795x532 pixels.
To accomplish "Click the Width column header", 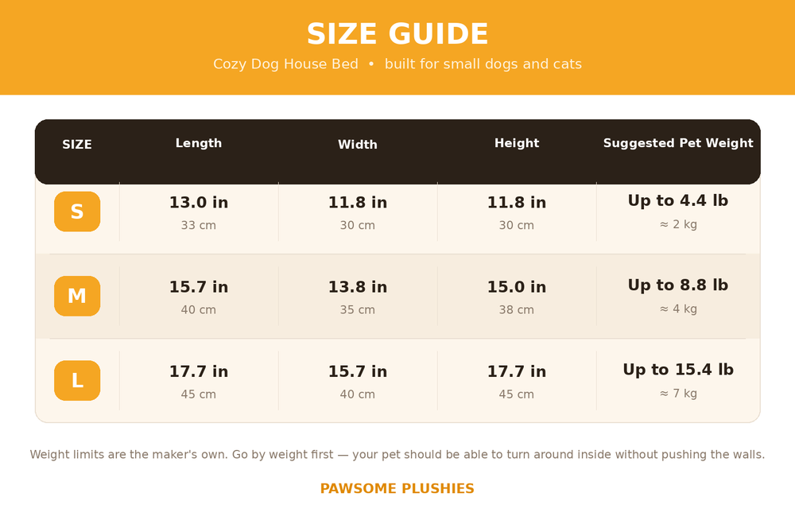I will pos(358,145).
